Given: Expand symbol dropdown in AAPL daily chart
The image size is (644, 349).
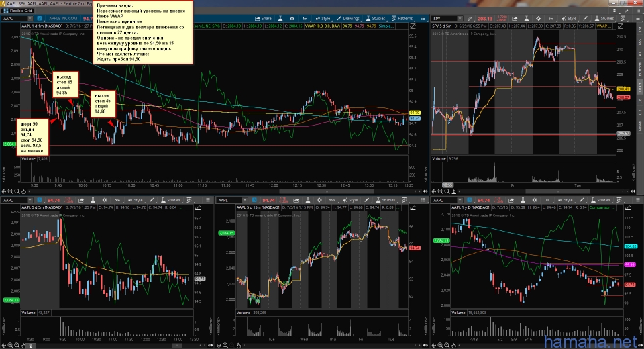Looking at the screenshot, I should (x=460, y=200).
